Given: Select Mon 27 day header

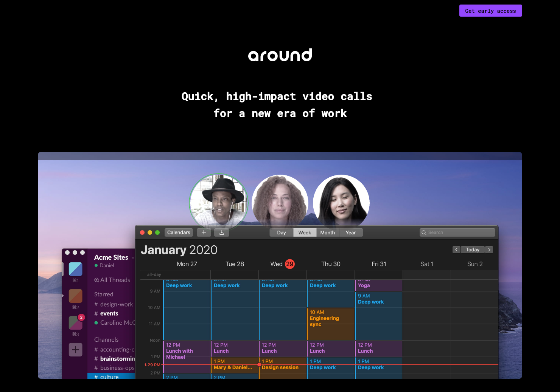Looking at the screenshot, I should [187, 264].
